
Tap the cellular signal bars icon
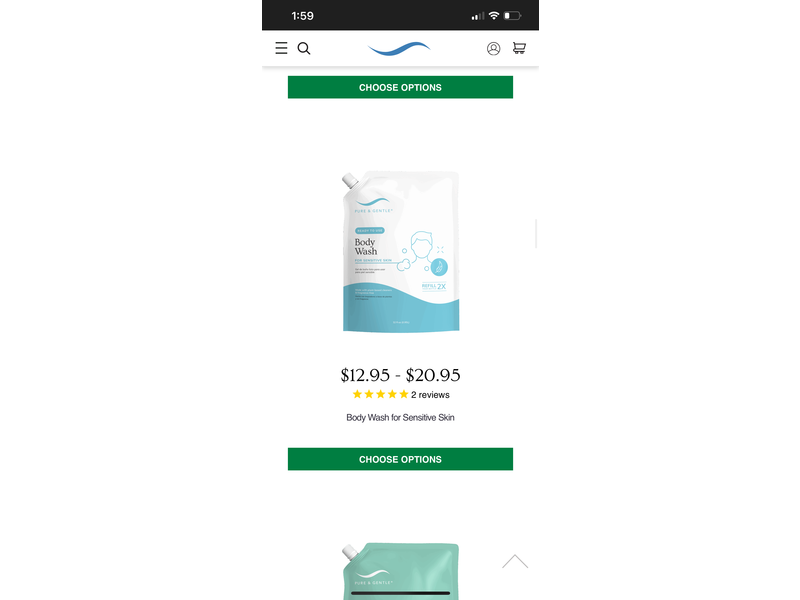point(478,16)
